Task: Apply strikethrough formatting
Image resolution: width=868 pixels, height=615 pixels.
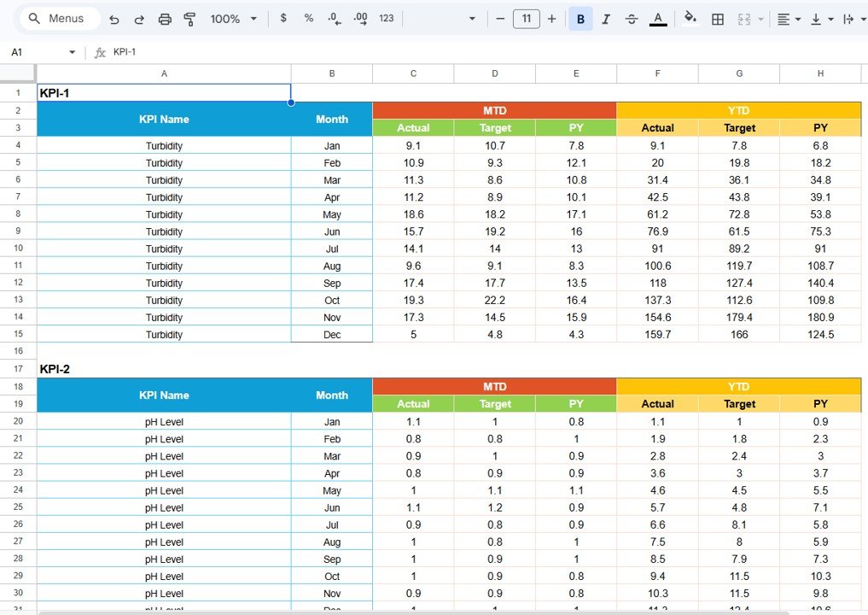Action: point(632,18)
